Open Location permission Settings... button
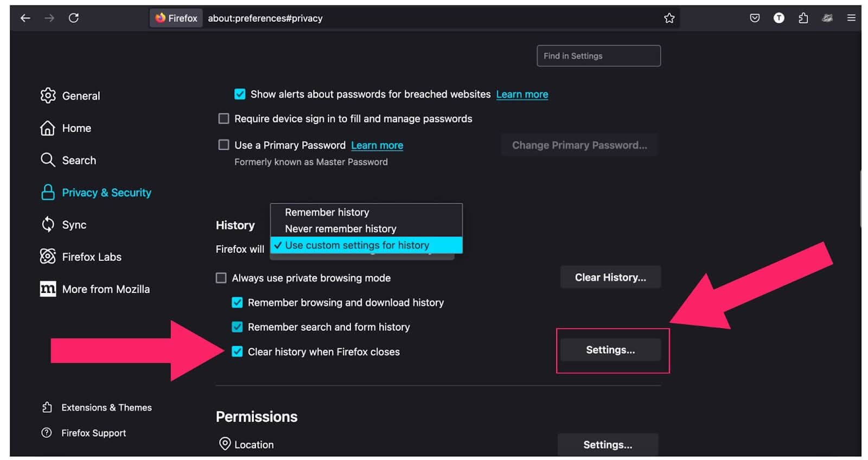This screenshot has width=868, height=460. pyautogui.click(x=608, y=444)
